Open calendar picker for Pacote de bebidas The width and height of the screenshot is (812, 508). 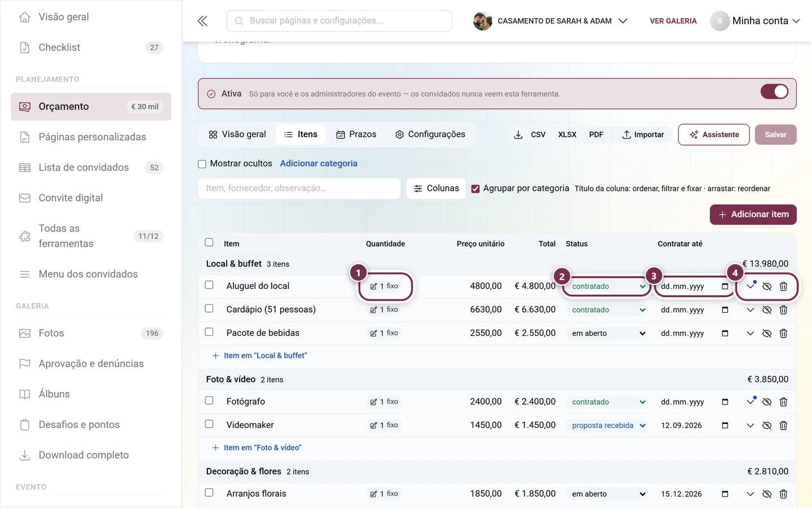point(725,333)
